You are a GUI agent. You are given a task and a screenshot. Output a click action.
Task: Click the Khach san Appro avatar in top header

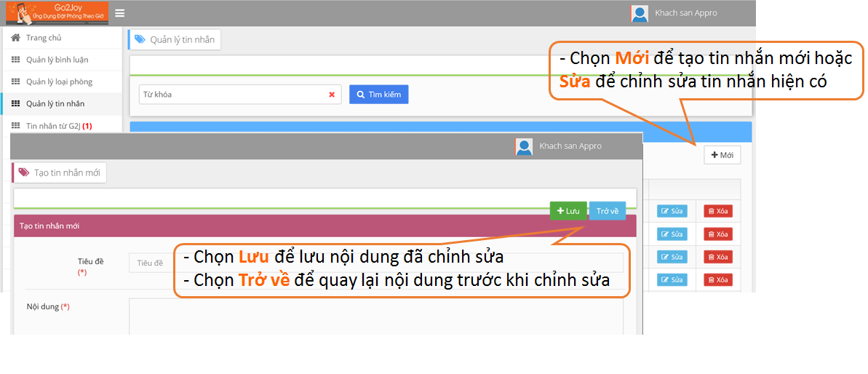coord(640,13)
